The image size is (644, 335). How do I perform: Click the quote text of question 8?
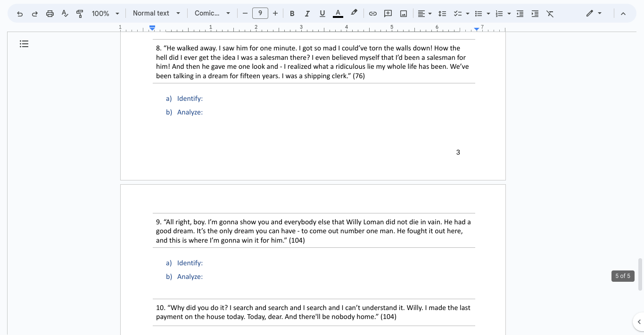313,62
